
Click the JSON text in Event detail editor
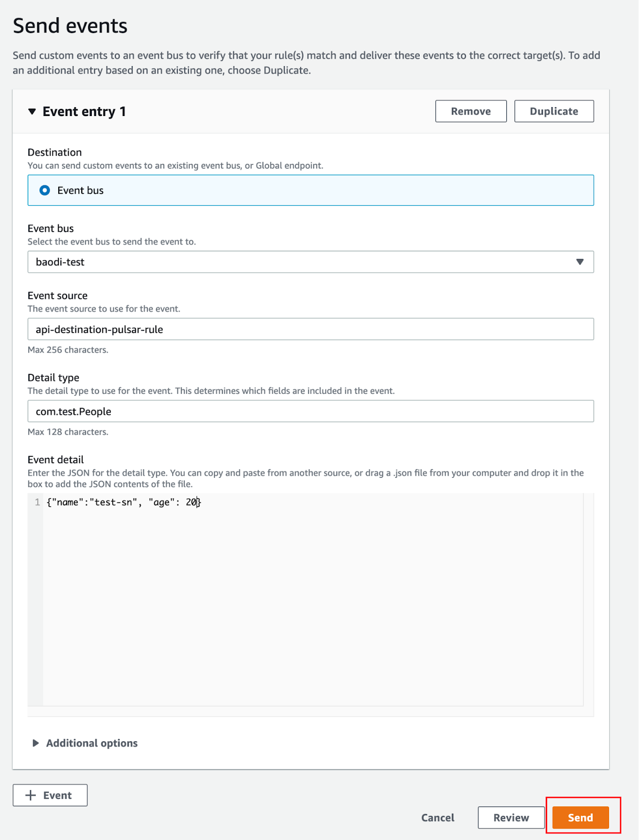coord(123,502)
